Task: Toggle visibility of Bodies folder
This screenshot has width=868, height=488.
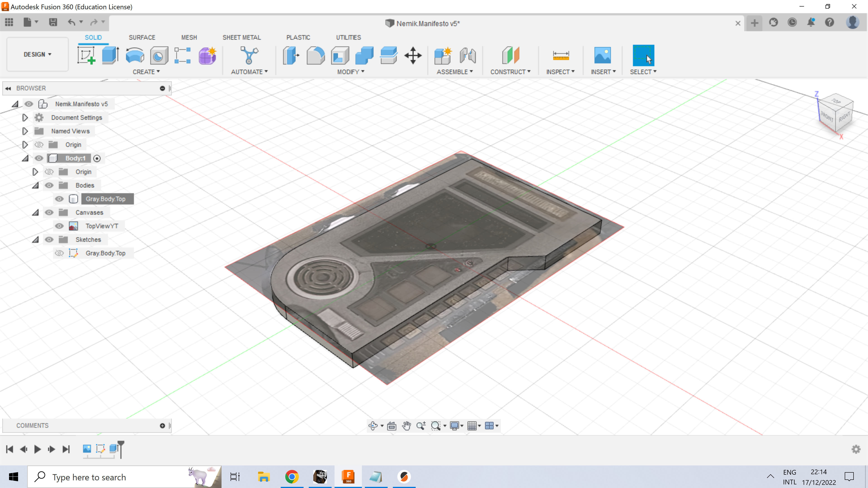Action: [49, 185]
